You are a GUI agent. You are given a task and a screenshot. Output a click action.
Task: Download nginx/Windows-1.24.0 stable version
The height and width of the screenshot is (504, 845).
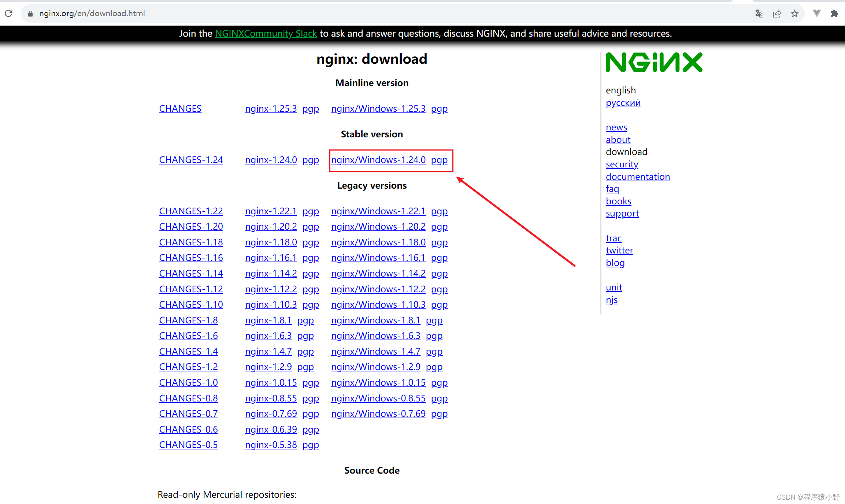(x=378, y=160)
